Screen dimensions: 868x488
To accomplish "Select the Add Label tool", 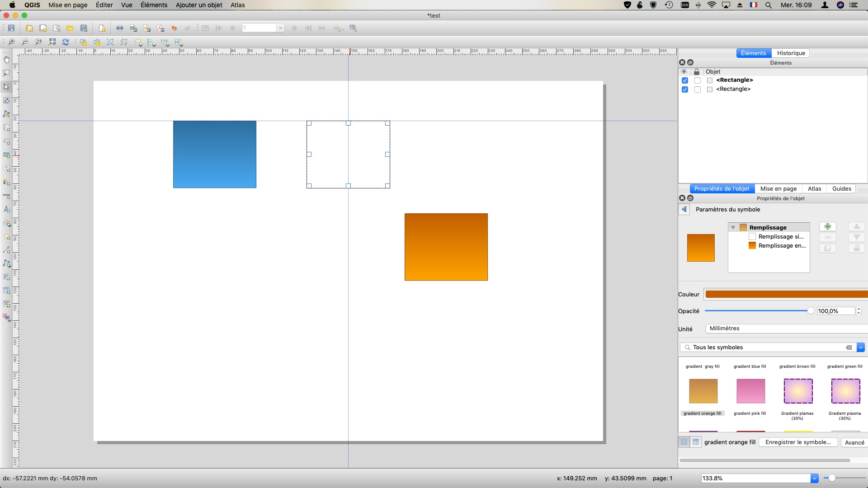I will 6,169.
